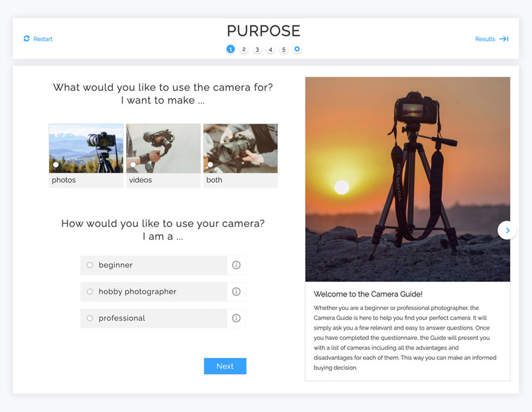532x412 pixels.
Task: Select the both radio option
Action: point(210,165)
